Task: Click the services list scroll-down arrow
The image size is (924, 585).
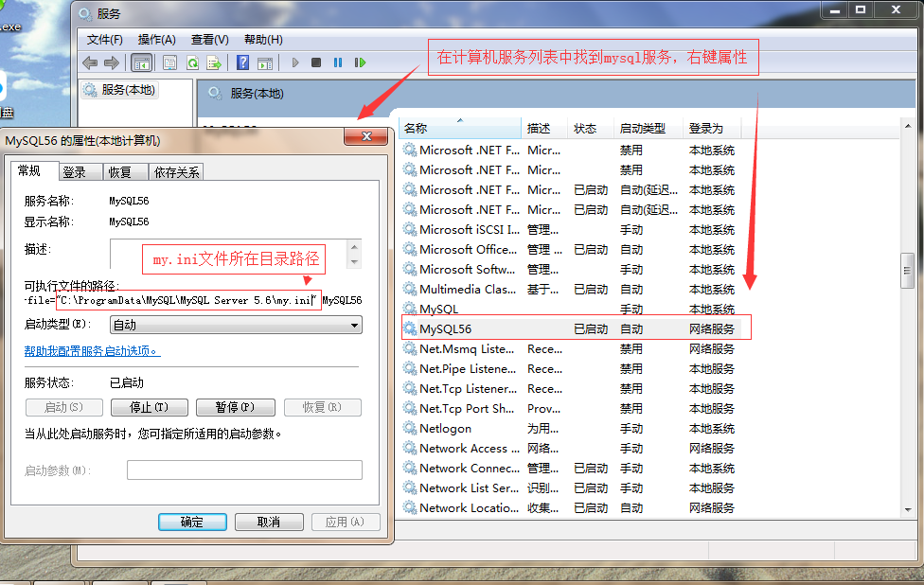Action: pyautogui.click(x=908, y=509)
